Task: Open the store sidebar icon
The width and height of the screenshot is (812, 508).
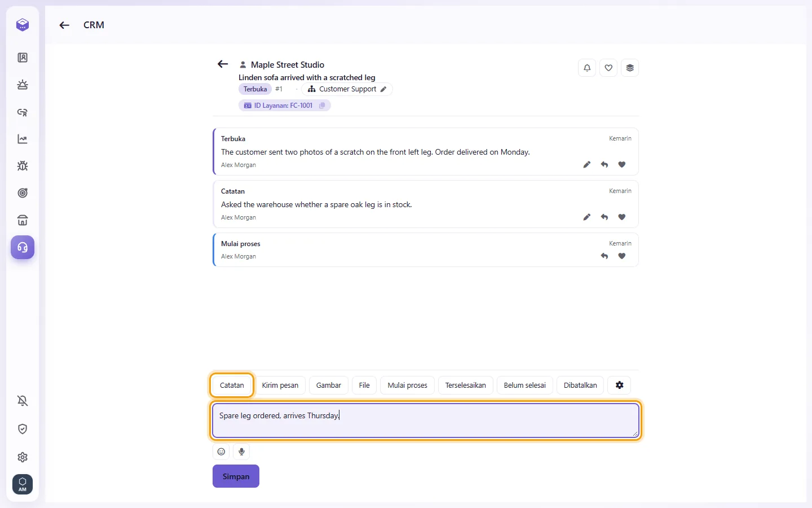Action: click(x=23, y=220)
